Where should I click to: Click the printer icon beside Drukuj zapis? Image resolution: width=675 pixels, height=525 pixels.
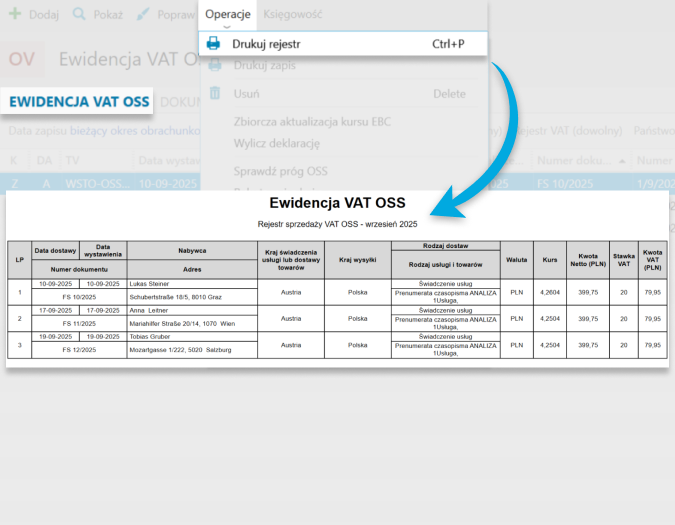[214, 66]
